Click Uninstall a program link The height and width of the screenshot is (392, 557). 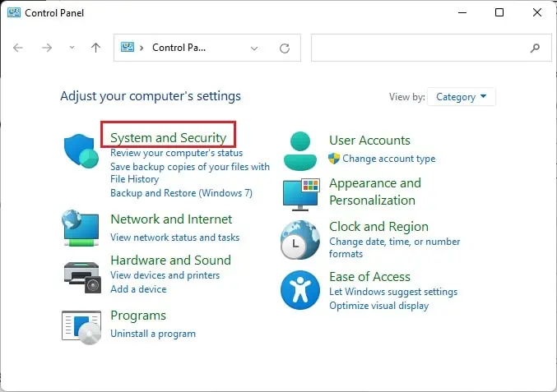coord(153,334)
